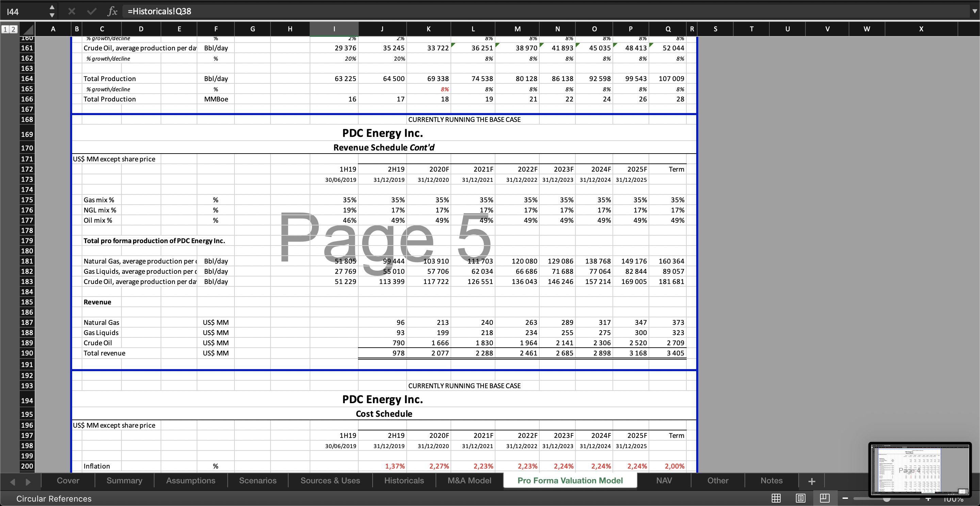Select column K header
980x506 pixels.
click(429, 29)
